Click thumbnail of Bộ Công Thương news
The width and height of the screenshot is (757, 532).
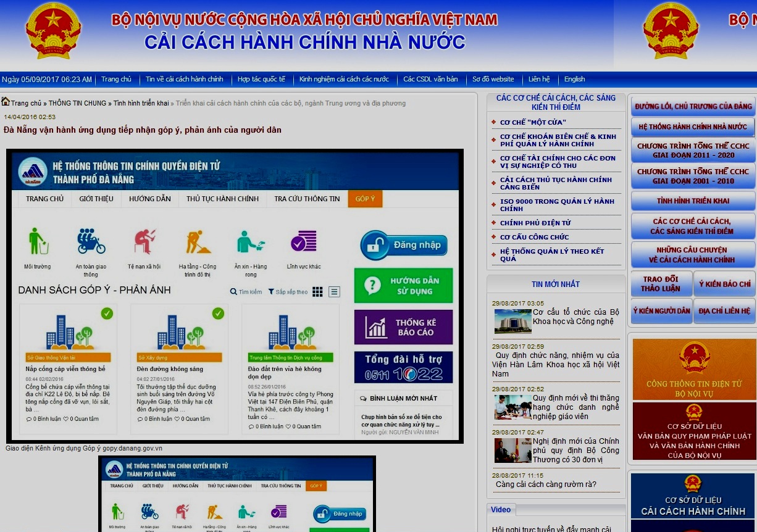[512, 451]
